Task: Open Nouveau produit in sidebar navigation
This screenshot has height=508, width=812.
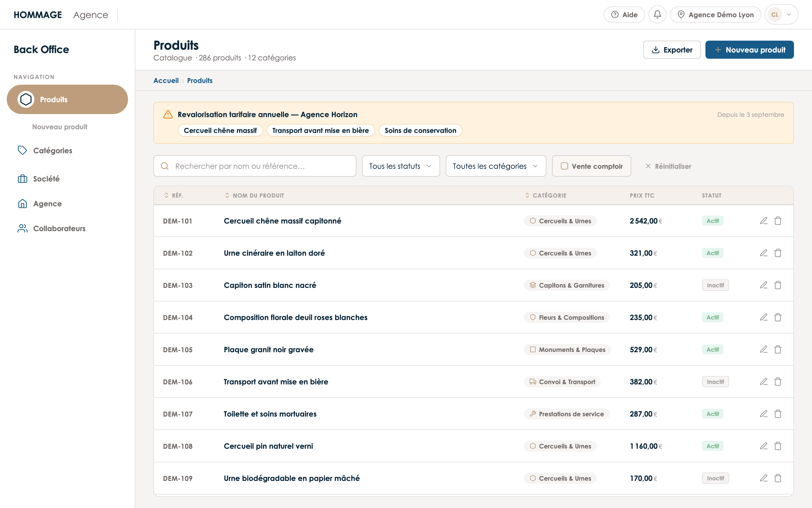Action: [60, 127]
